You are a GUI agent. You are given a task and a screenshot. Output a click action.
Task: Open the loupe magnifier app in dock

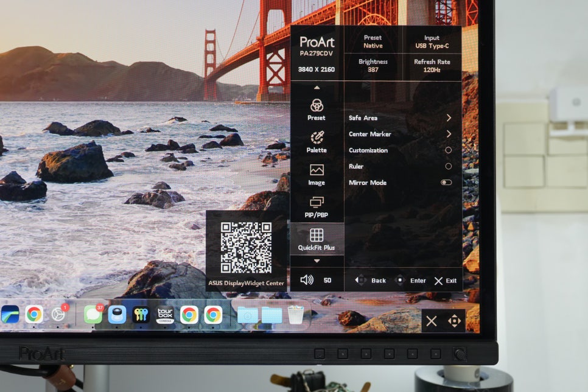tap(117, 314)
